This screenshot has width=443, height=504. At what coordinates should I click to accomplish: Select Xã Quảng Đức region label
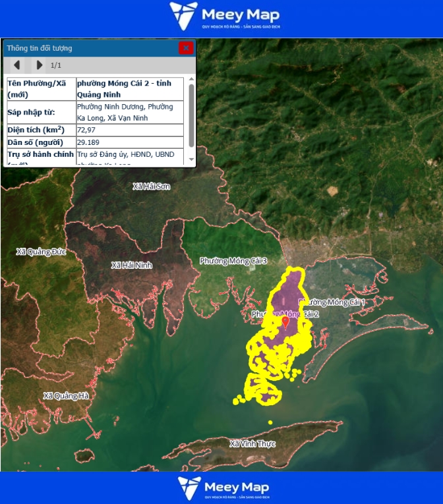click(x=42, y=252)
